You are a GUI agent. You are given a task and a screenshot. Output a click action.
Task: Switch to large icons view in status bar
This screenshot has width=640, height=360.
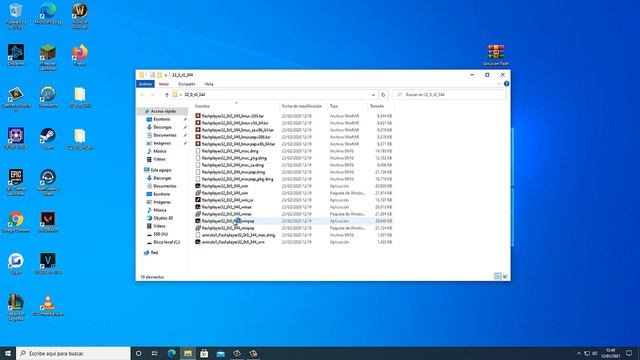coord(505,277)
